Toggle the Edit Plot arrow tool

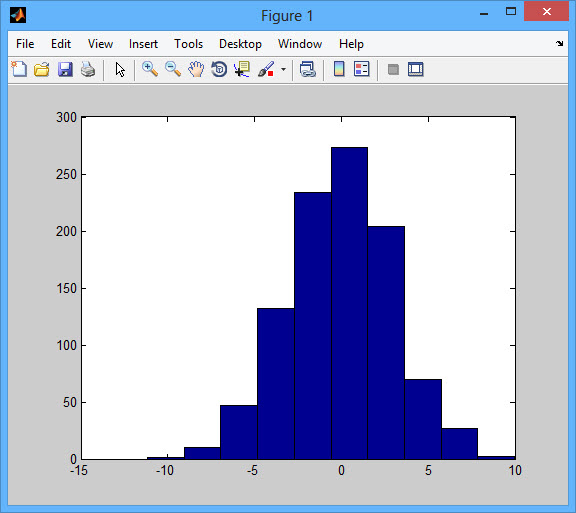coord(120,69)
